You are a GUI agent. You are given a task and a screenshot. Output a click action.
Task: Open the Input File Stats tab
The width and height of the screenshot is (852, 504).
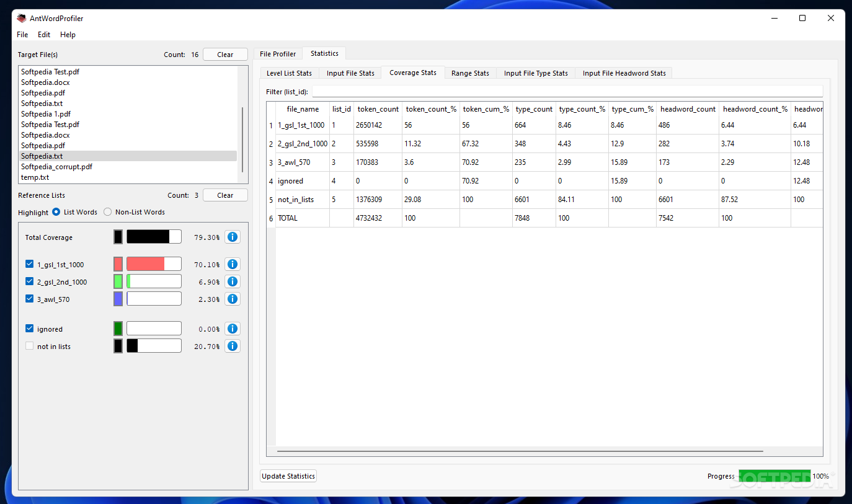(x=350, y=73)
